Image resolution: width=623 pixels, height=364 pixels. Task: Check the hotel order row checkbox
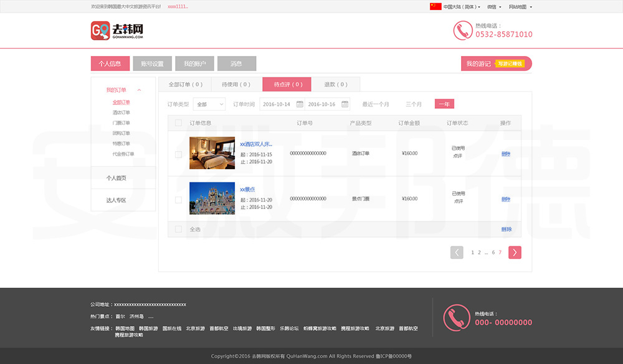178,154
